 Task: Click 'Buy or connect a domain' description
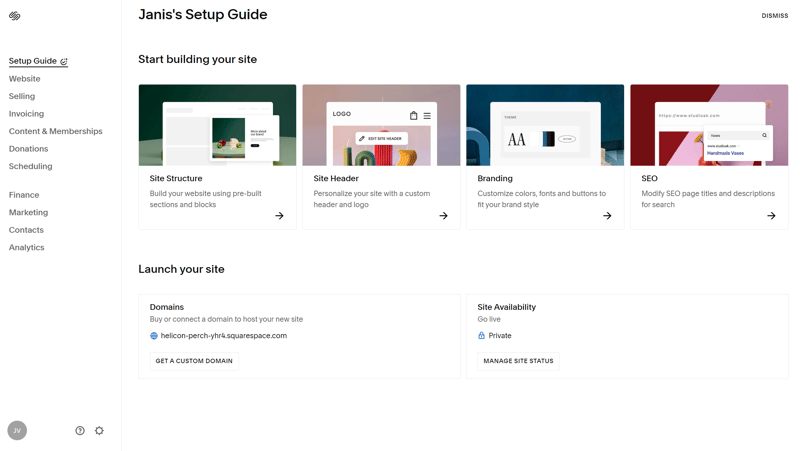(x=226, y=319)
